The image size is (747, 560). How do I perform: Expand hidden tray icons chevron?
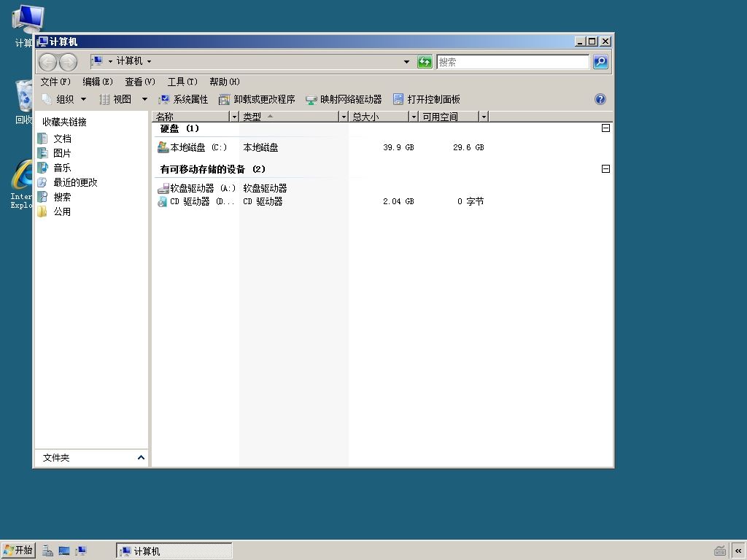pyautogui.click(x=738, y=551)
